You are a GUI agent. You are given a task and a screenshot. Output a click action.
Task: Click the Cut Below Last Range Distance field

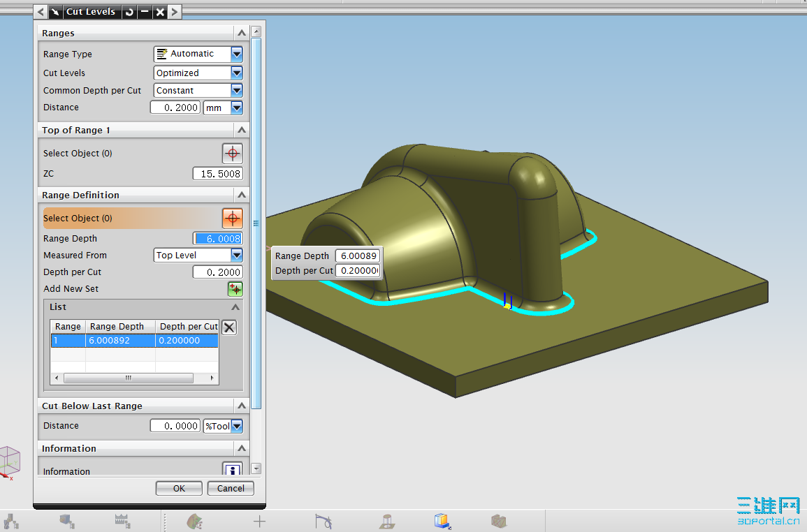[x=175, y=426]
